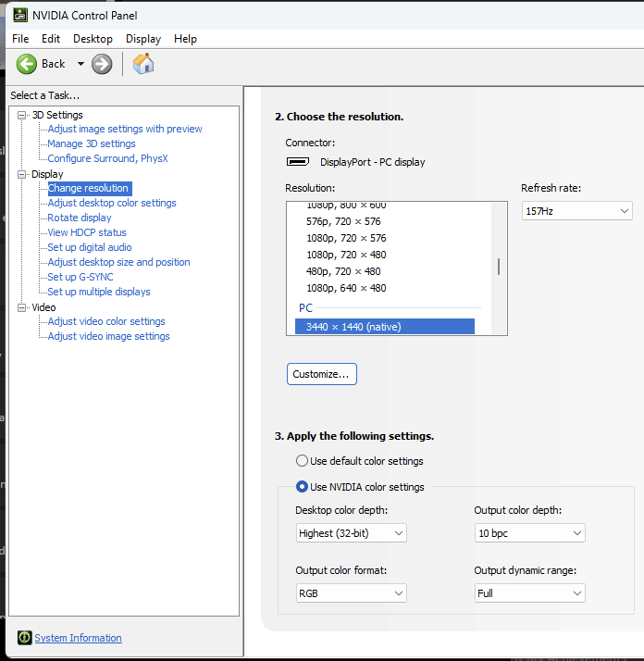Image resolution: width=644 pixels, height=661 pixels.
Task: Open Manage 3D settings
Action: click(x=92, y=143)
